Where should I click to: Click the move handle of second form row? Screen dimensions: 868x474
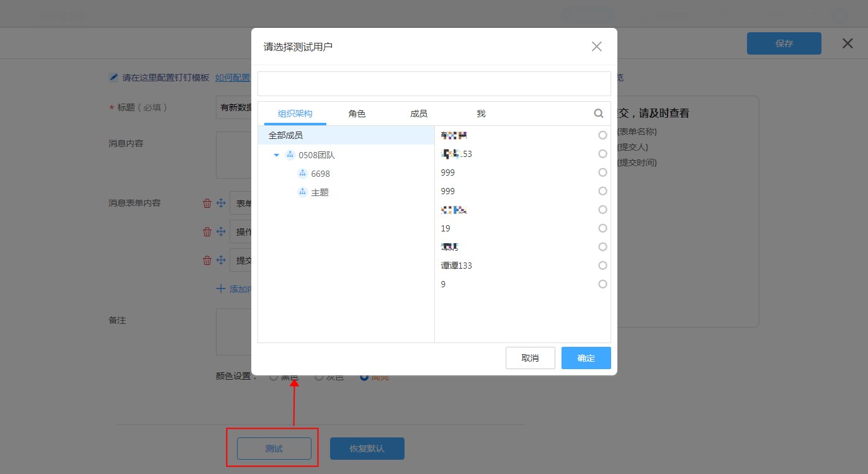point(220,231)
